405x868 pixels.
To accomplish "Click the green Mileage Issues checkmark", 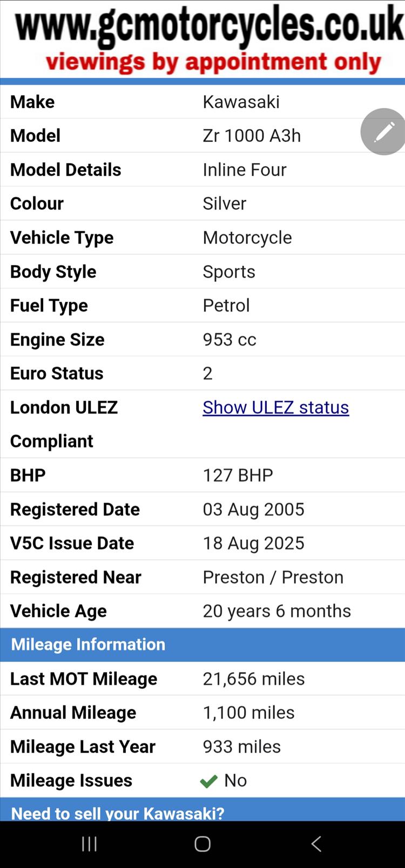I will [x=208, y=781].
